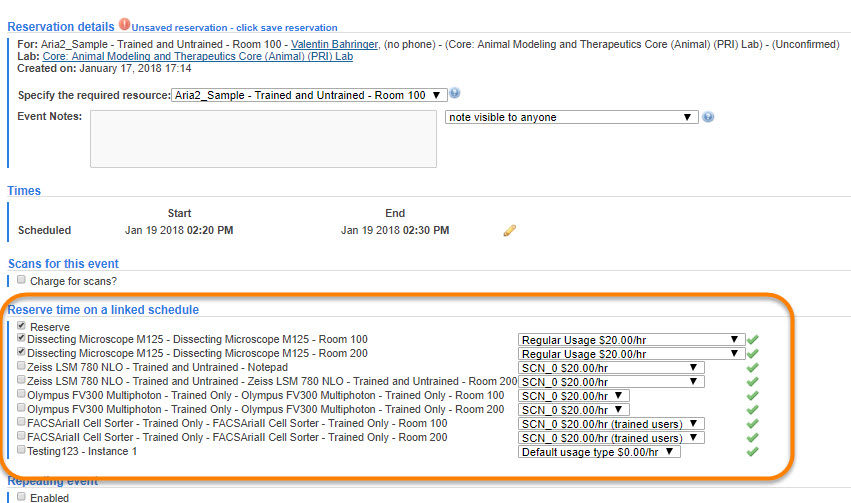Click green checkmark for FACSAriaII Room 200
Viewport: 851px width, 503px height.
click(753, 438)
